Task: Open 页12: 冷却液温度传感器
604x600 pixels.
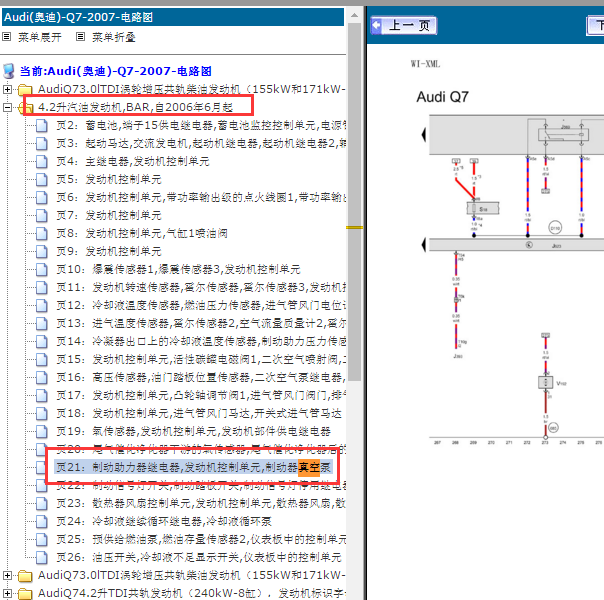Action: pos(201,305)
